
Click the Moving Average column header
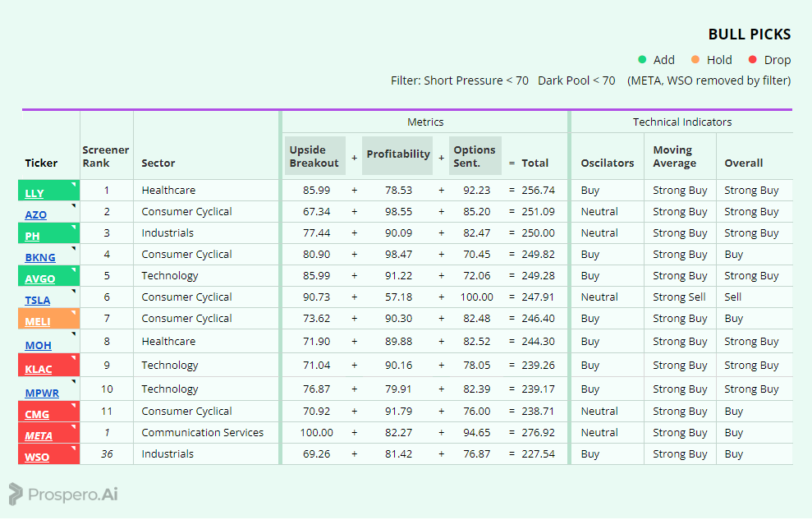tap(674, 156)
